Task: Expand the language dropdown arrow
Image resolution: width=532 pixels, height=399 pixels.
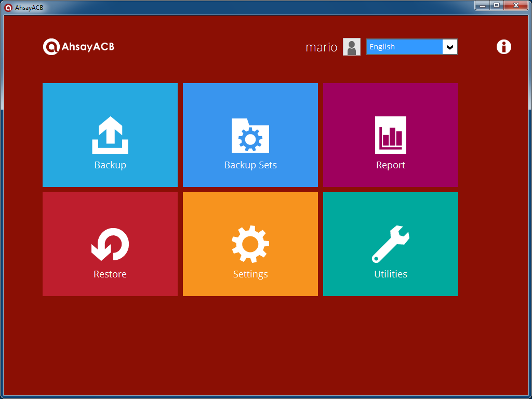Action: point(450,47)
